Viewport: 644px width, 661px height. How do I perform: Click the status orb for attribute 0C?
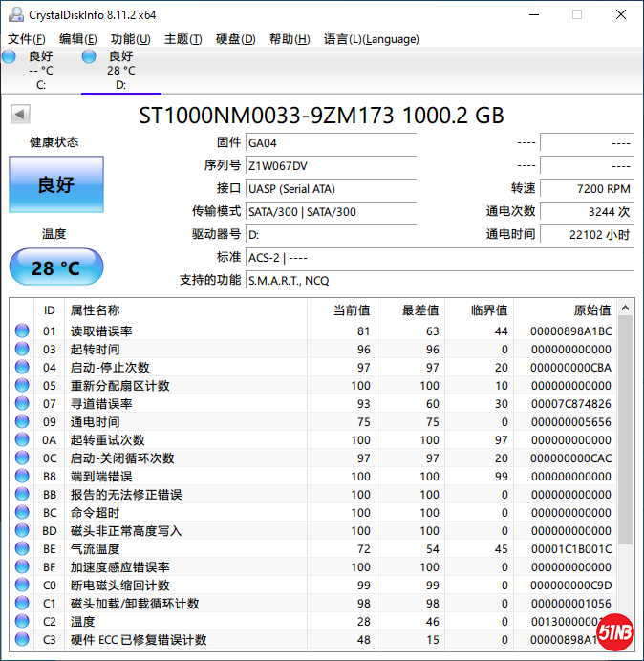22,458
